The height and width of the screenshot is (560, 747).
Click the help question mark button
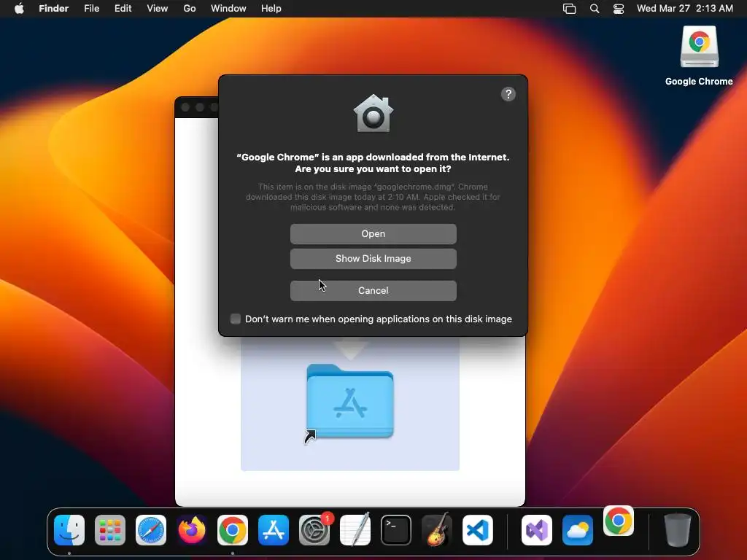click(508, 94)
